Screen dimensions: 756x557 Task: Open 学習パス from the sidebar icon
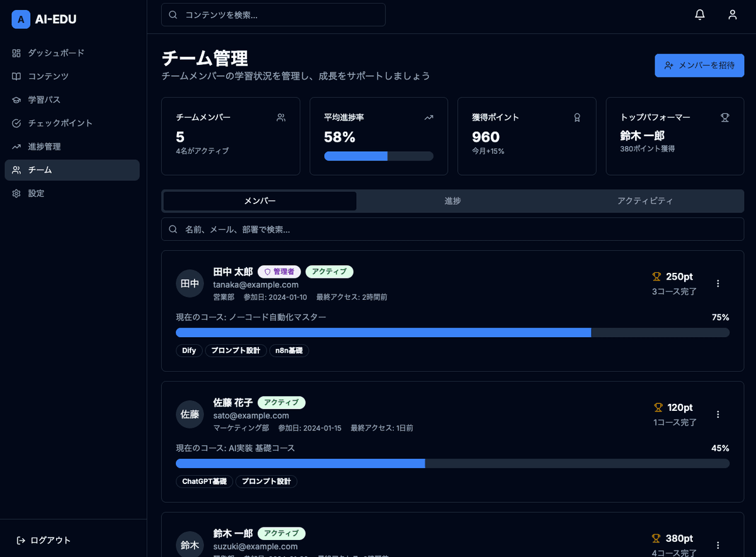16,100
